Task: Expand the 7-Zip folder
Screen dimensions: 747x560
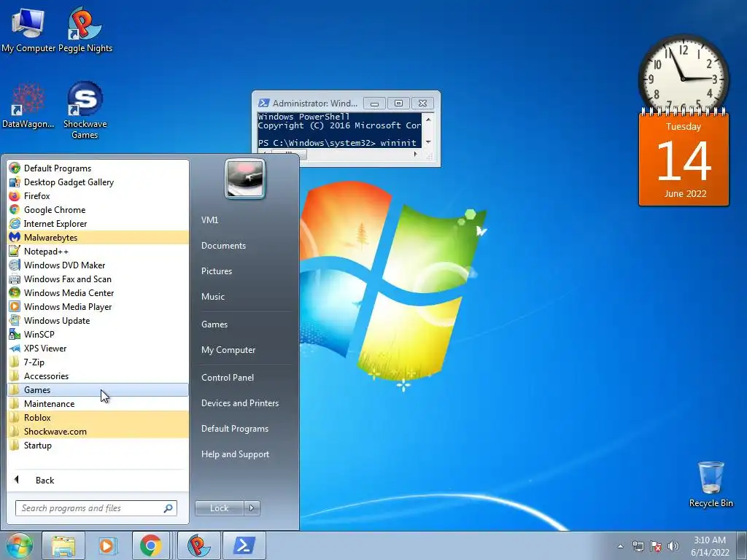Action: point(98,362)
